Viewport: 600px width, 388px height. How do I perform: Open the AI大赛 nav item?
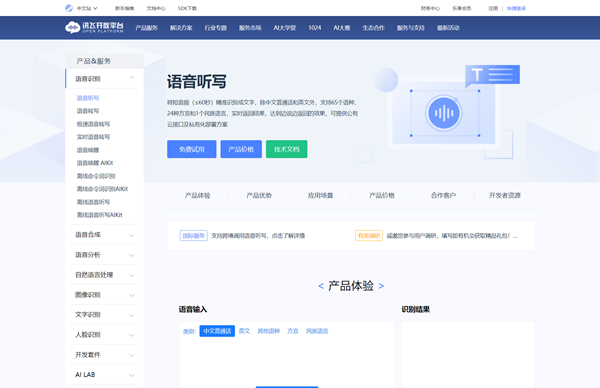[x=342, y=28]
